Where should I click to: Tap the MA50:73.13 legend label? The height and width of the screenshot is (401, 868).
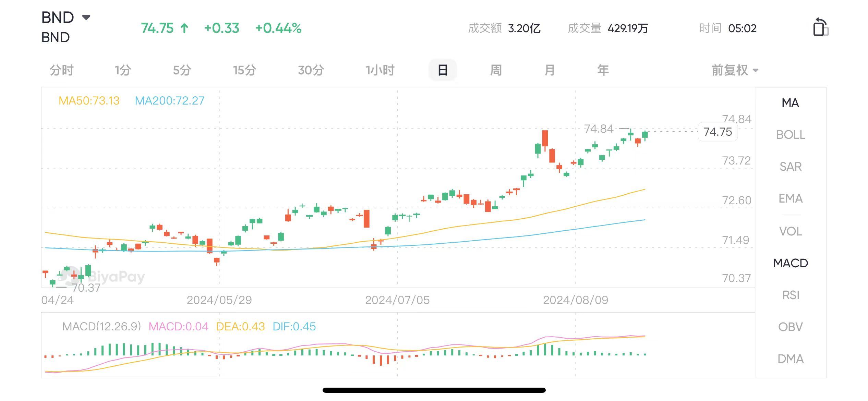point(89,101)
